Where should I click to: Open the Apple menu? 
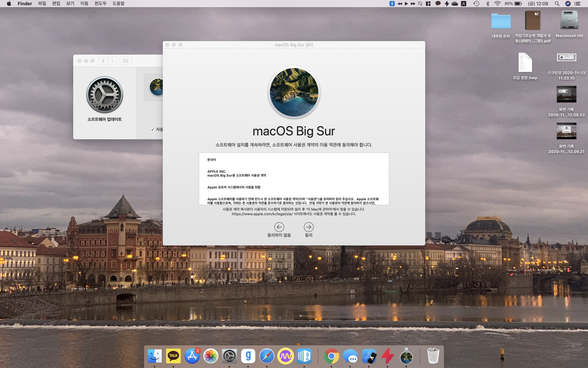(9, 3)
